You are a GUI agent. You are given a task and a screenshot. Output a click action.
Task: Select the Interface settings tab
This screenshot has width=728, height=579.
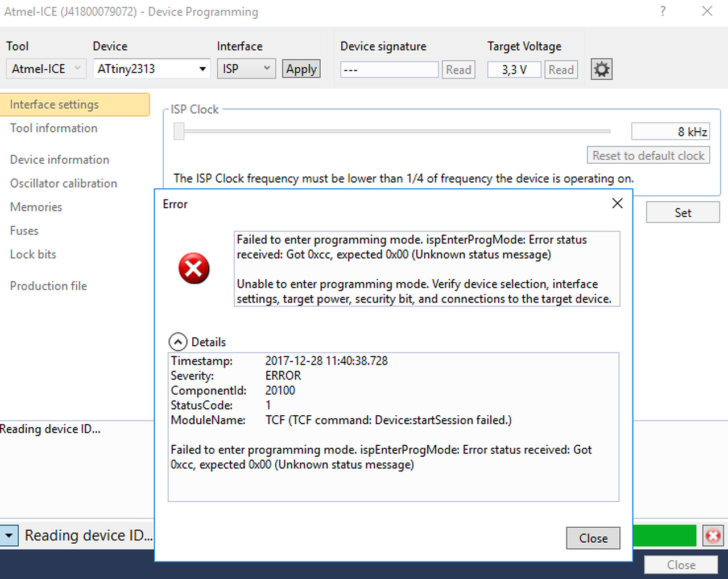click(x=75, y=105)
